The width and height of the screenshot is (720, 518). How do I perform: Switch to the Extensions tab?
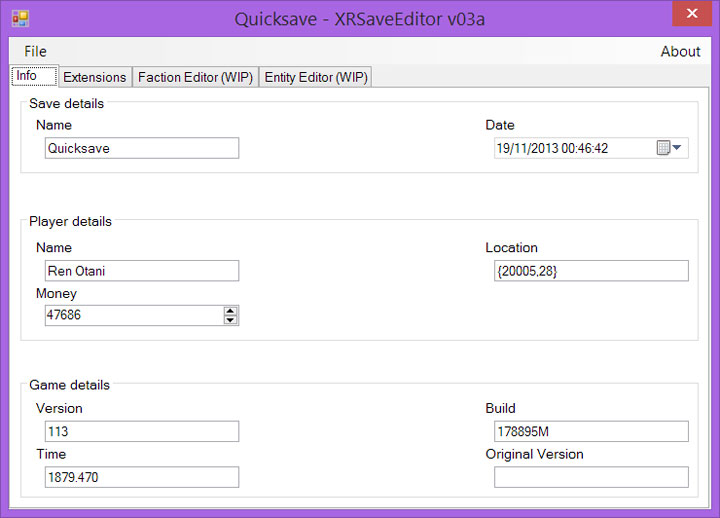94,77
